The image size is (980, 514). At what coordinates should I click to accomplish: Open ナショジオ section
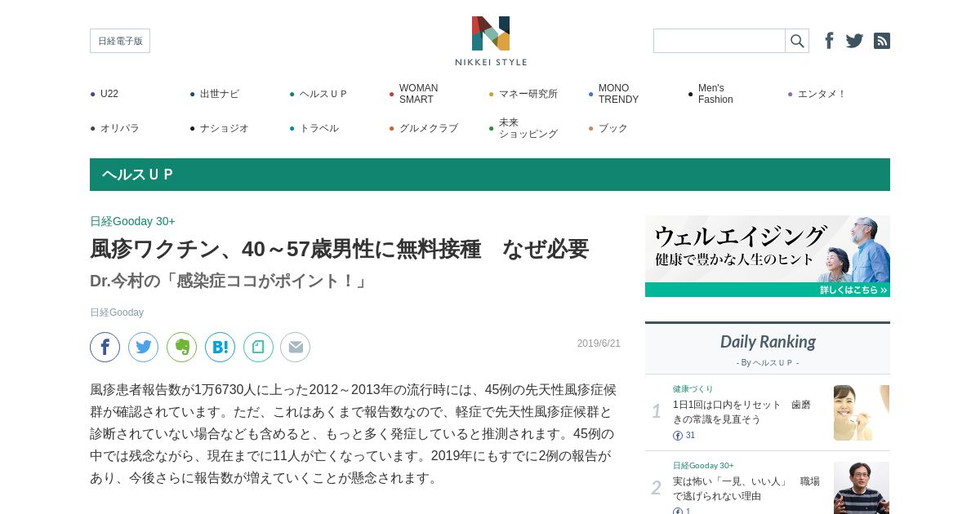click(x=224, y=128)
